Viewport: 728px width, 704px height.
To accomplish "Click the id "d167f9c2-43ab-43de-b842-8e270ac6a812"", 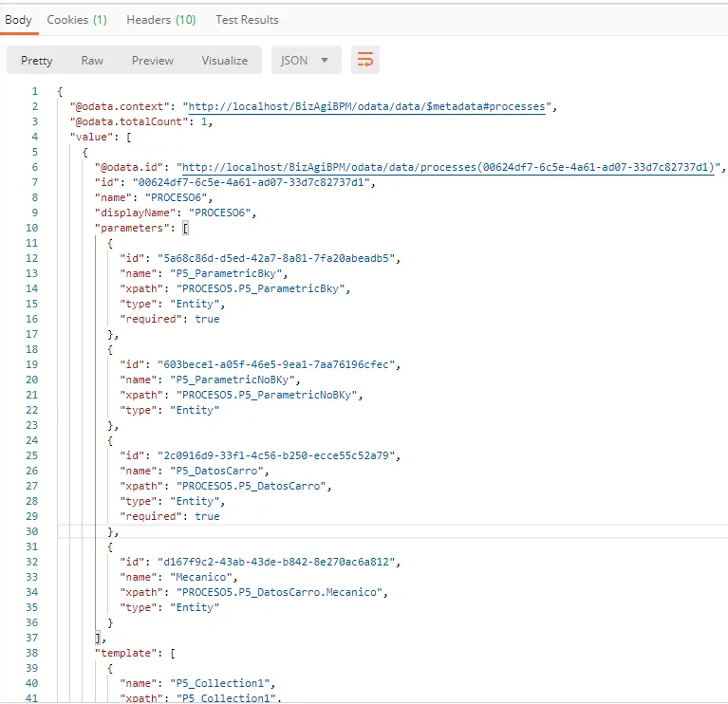I will click(x=276, y=562).
